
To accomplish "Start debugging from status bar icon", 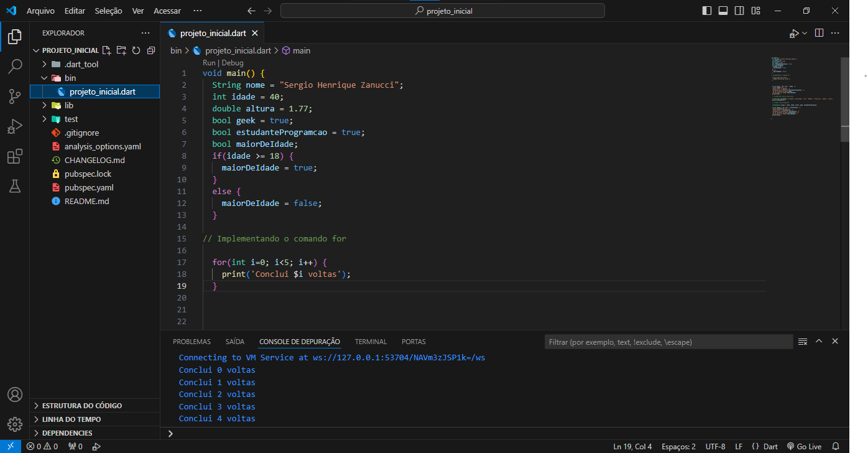I will point(96,446).
